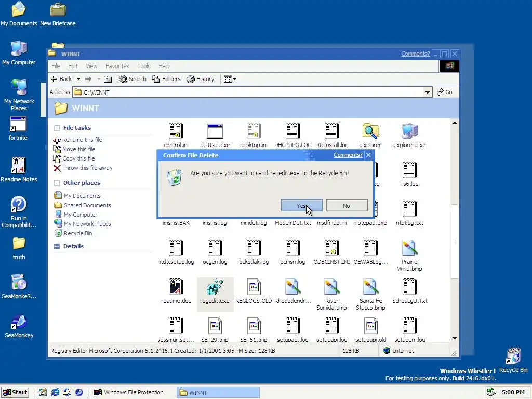The width and height of the screenshot is (532, 399).
Task: Click Rename this file task
Action: (77, 140)
